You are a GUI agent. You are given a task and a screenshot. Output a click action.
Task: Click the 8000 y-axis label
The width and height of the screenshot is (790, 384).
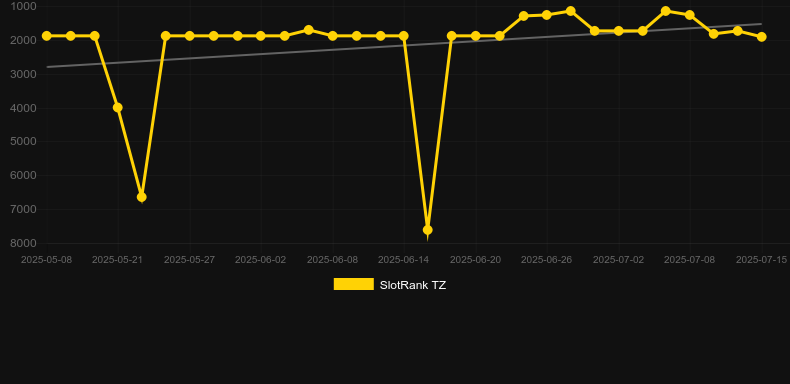click(23, 243)
